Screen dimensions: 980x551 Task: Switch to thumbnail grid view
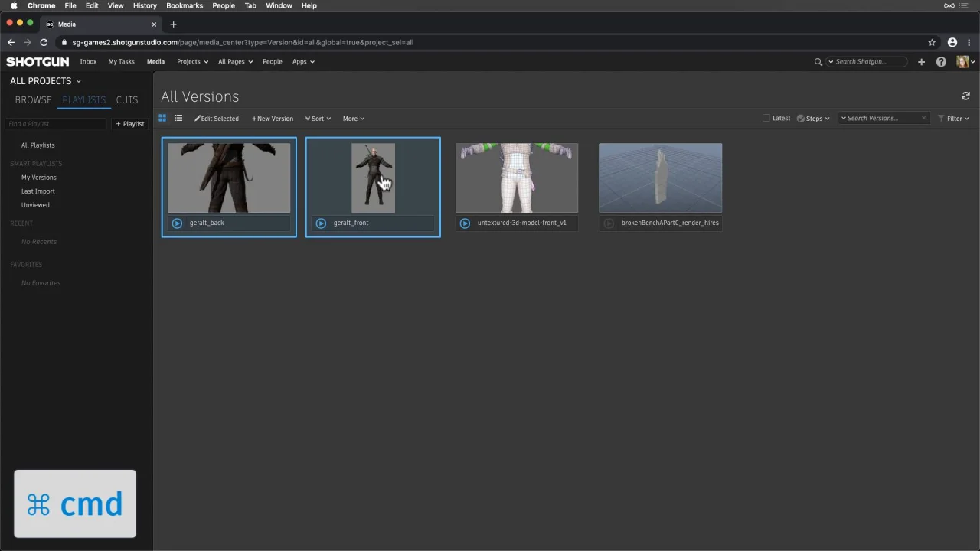click(x=162, y=118)
